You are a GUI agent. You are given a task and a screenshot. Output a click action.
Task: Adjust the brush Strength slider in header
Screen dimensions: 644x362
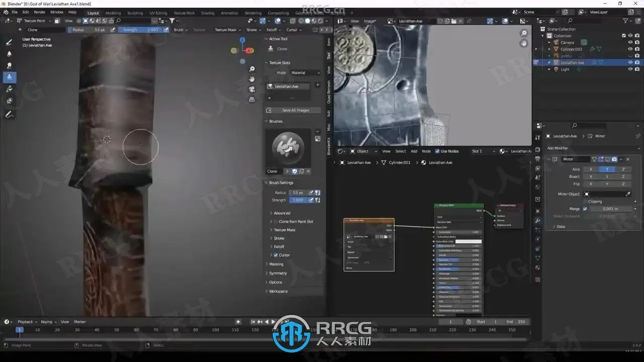[x=140, y=30]
